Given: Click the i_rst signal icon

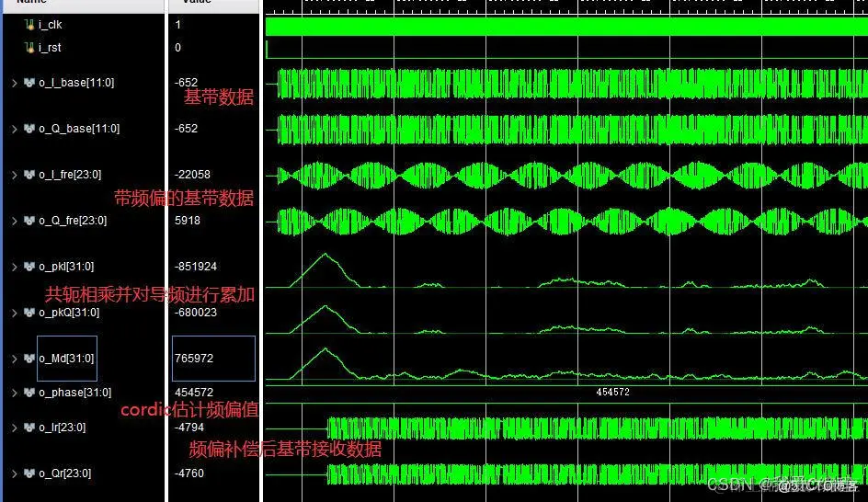Looking at the screenshot, I should (29, 48).
